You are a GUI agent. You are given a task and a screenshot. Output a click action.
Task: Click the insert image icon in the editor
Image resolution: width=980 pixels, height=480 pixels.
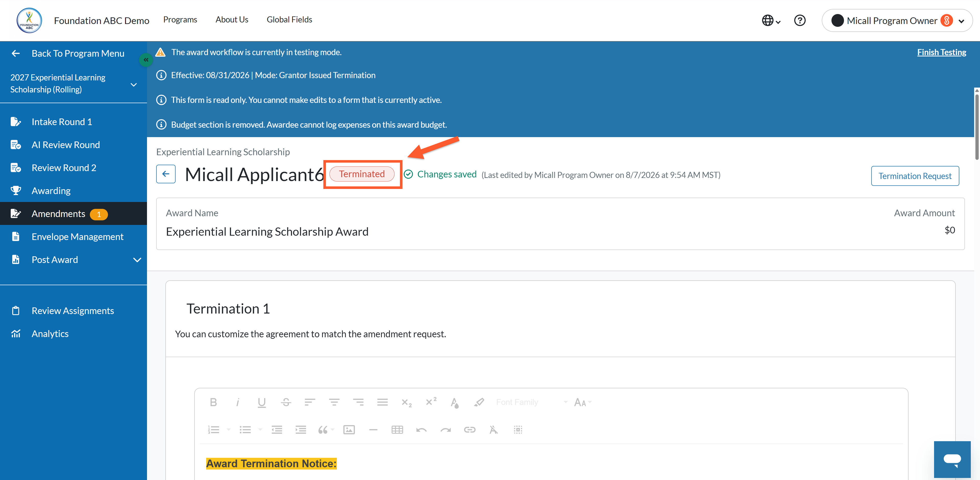click(349, 430)
